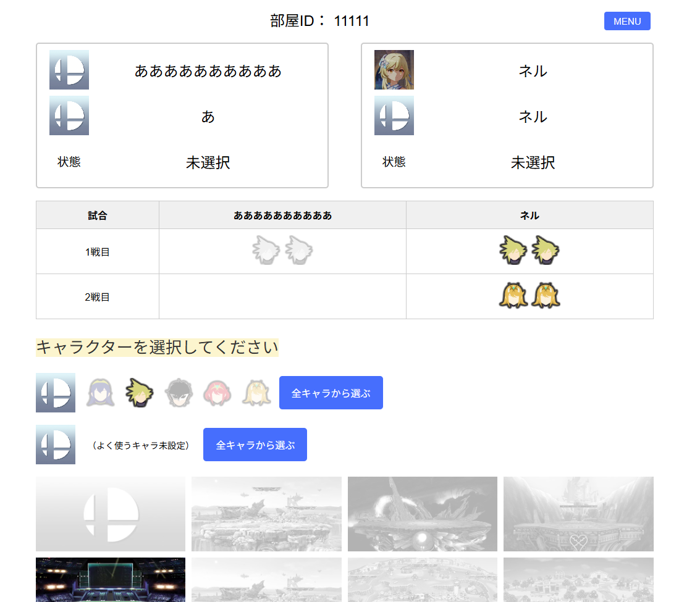This screenshot has height=602, width=700.
Task: Select the Cloud character icon in the selection row
Action: [139, 393]
